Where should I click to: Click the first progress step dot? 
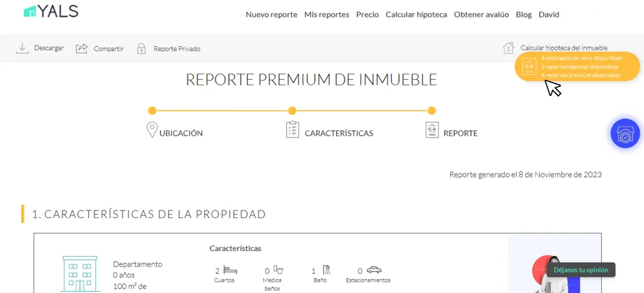[152, 110]
